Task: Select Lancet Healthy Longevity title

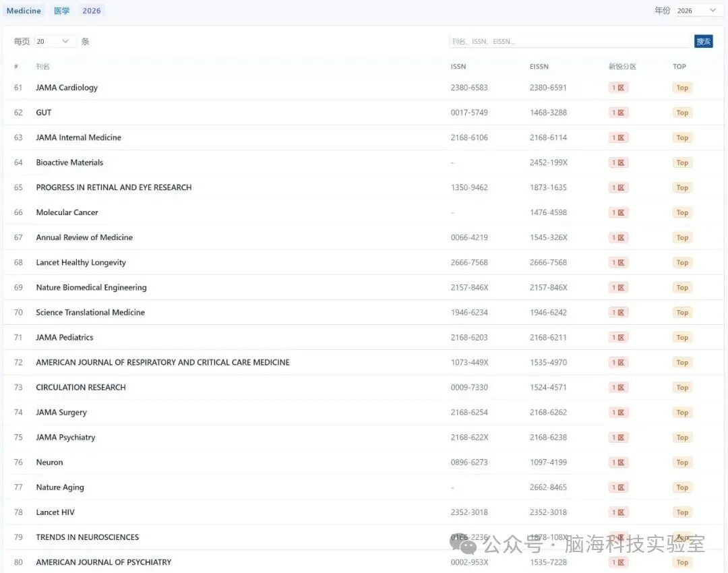Action: tap(81, 262)
